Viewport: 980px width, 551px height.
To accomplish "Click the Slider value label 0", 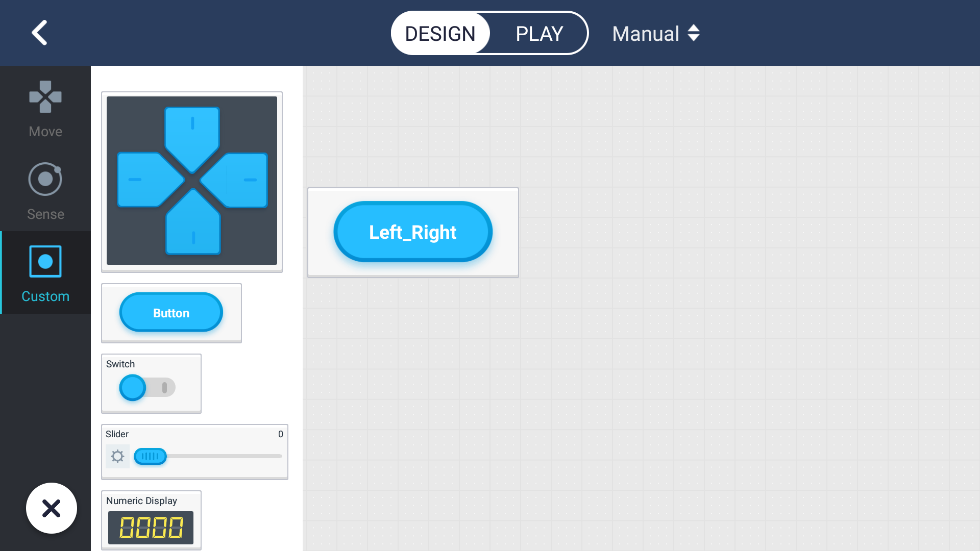I will [280, 434].
